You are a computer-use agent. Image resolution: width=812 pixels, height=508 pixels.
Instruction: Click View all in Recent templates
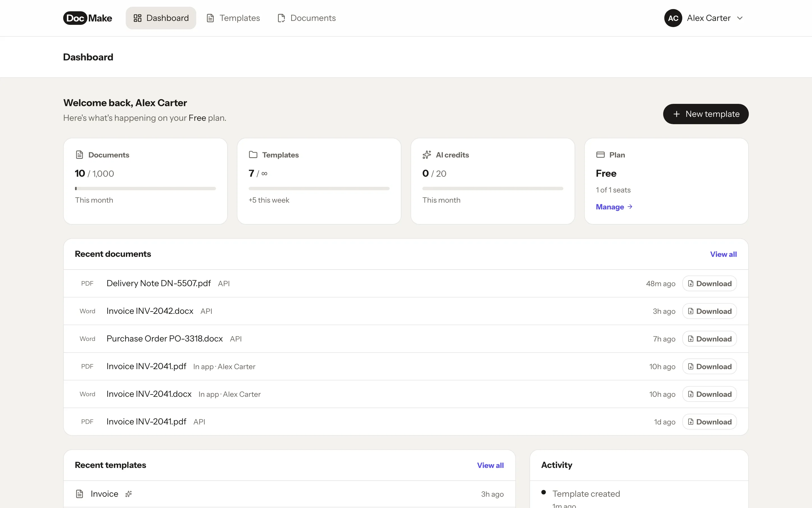(x=490, y=465)
